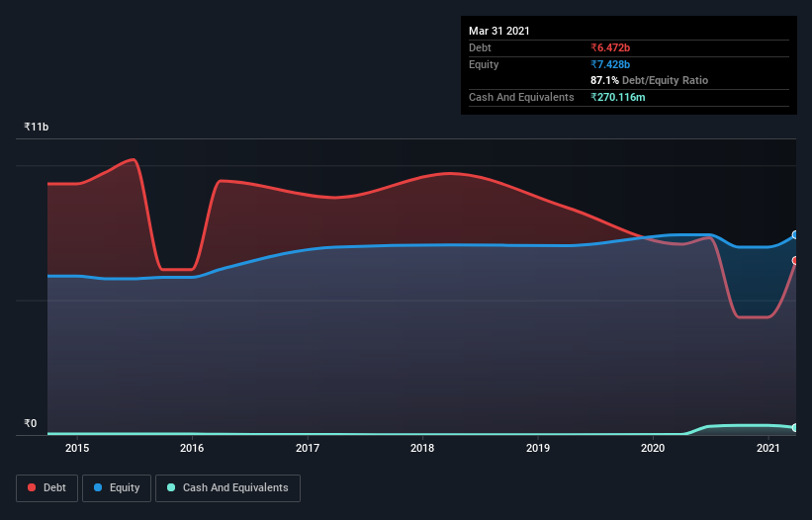The height and width of the screenshot is (520, 812).
Task: Click the ₹6.472b debt value
Action: pyautogui.click(x=610, y=47)
